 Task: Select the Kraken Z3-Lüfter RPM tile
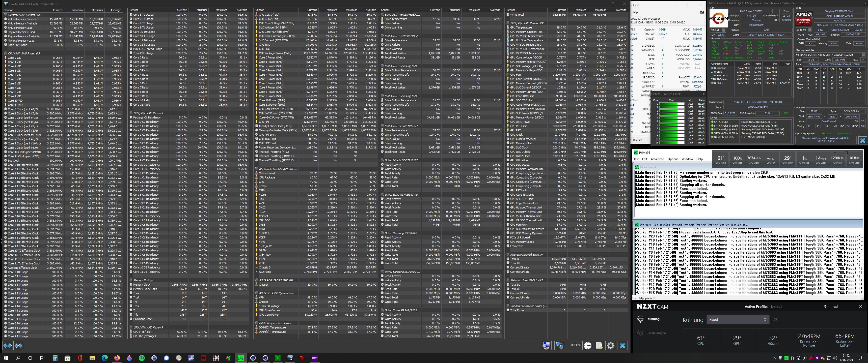tap(845, 340)
